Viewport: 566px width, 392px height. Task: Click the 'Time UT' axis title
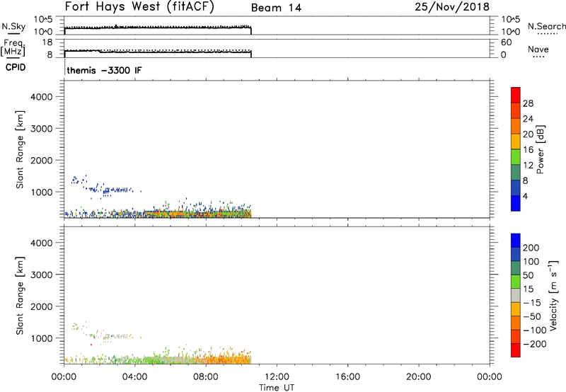(277, 388)
